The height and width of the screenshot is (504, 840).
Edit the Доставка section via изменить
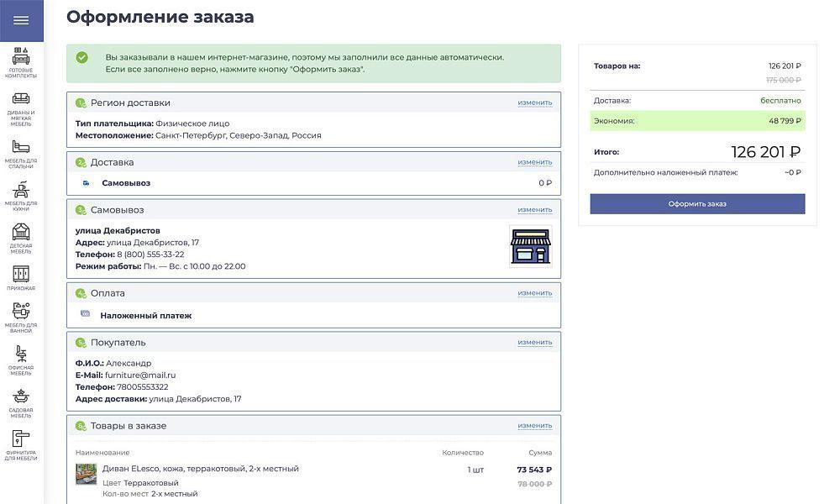pyautogui.click(x=534, y=162)
